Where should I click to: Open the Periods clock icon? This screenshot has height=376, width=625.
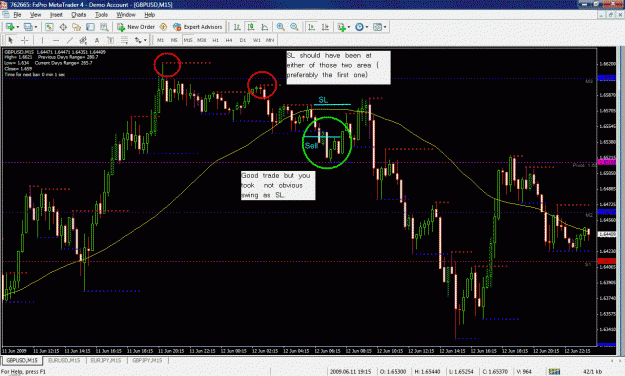[359, 27]
